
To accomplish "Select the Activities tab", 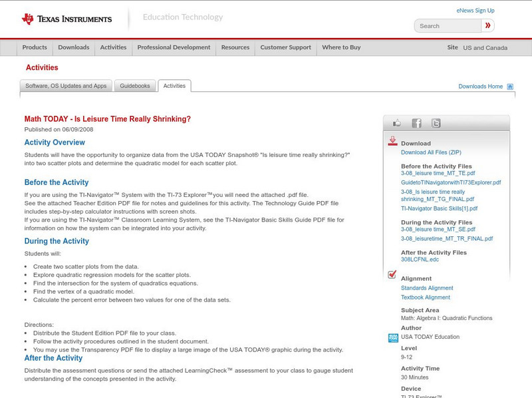I will pyautogui.click(x=174, y=86).
